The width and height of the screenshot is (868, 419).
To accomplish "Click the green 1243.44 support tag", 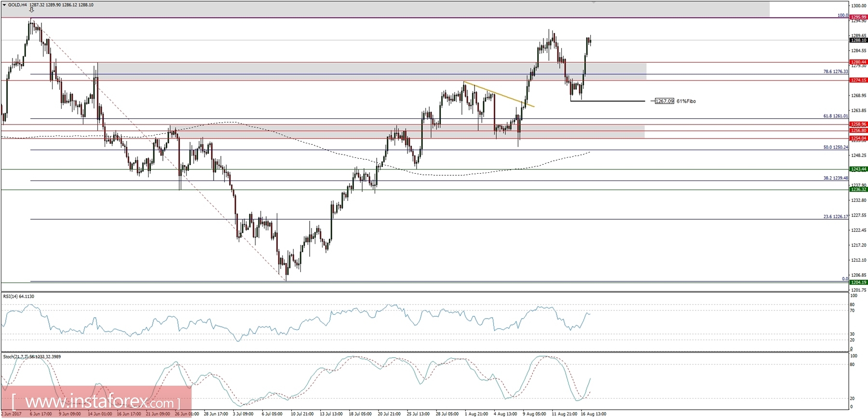I will pos(858,169).
